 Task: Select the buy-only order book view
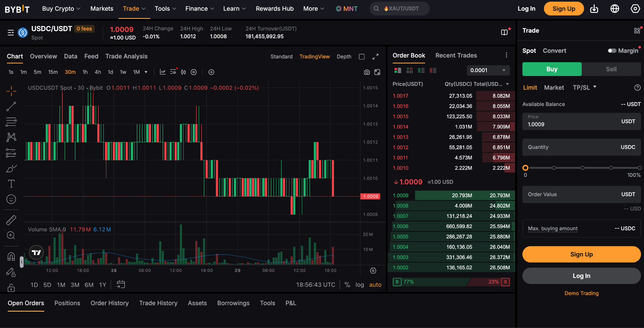[x=421, y=70]
